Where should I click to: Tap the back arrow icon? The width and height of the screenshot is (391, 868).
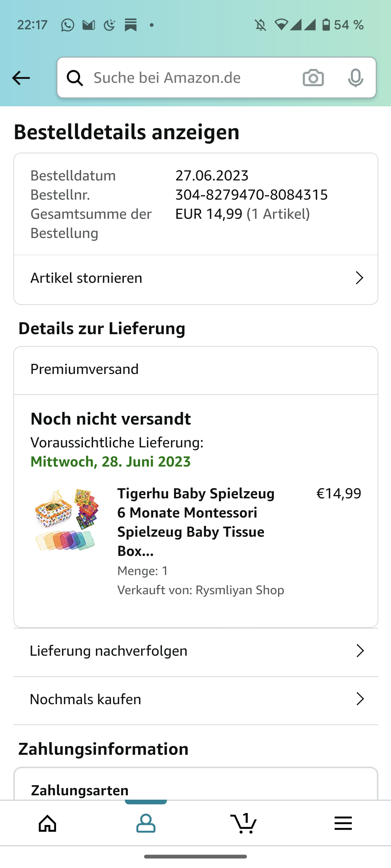pos(21,78)
